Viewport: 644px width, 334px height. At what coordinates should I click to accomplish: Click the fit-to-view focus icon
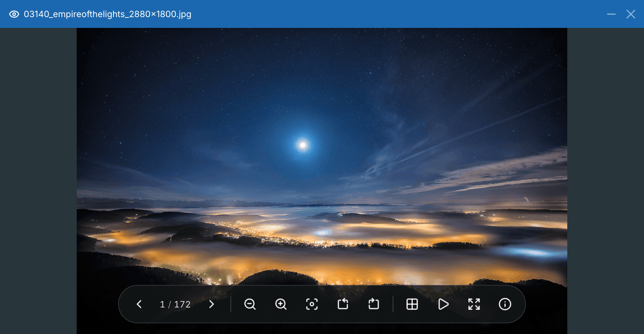pyautogui.click(x=312, y=304)
